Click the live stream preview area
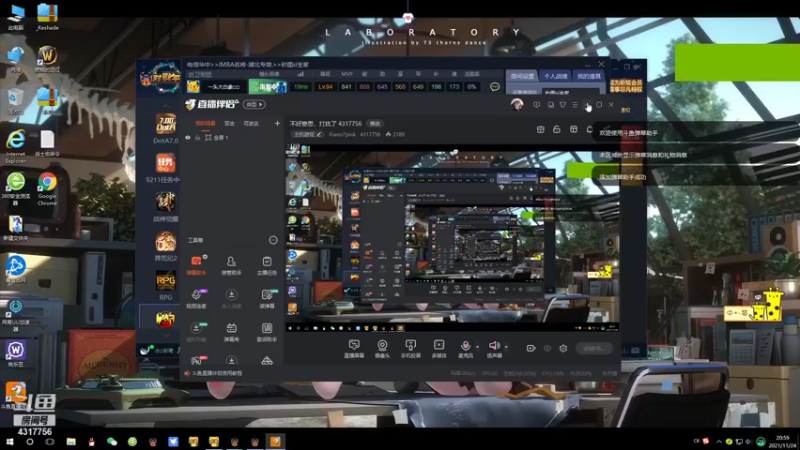 pos(452,238)
